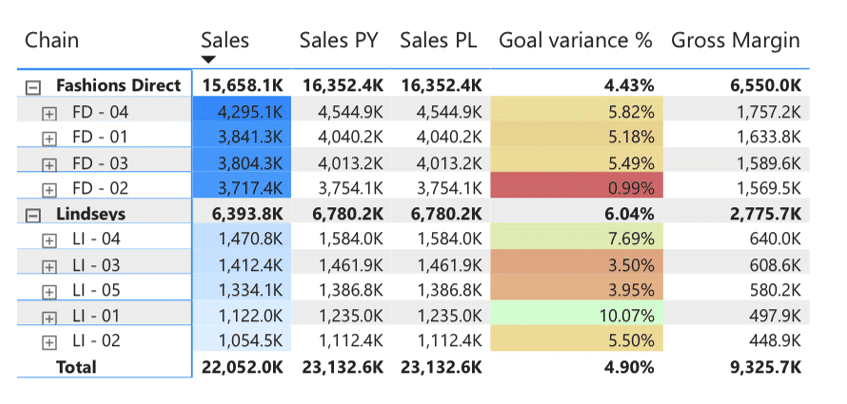Expand the LI - 05 row
This screenshot has height=404, width=847.
tap(49, 292)
